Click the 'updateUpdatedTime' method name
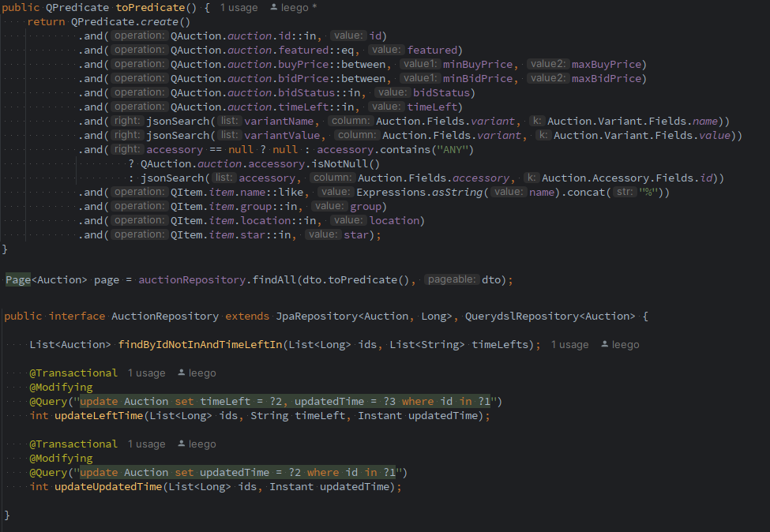Viewport: 770px width, 532px height. [108, 487]
